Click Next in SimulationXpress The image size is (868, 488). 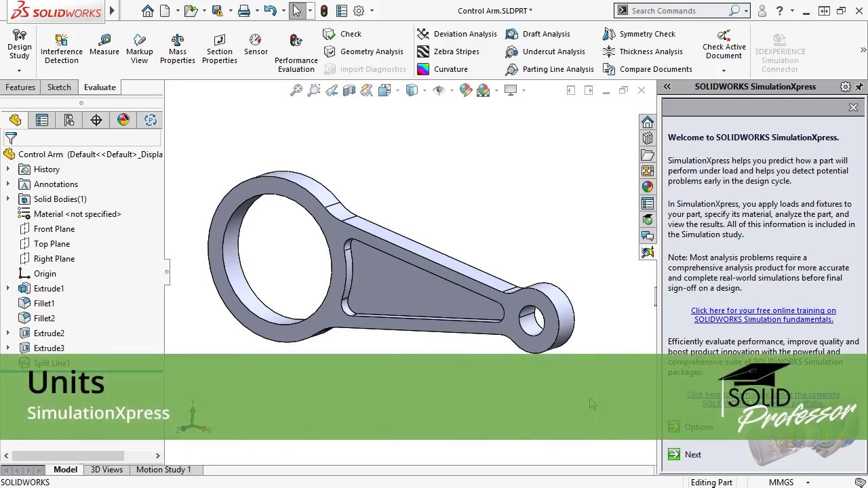point(685,455)
